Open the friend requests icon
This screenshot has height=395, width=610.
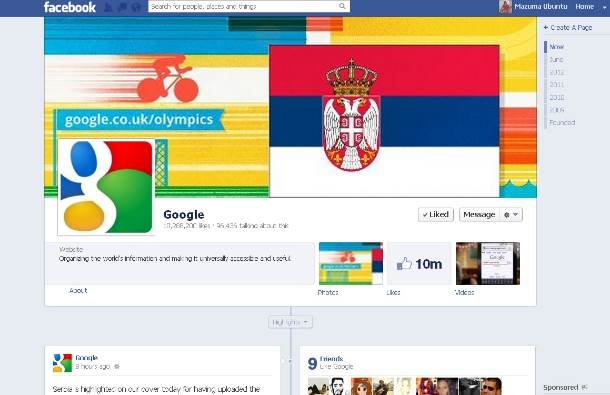[109, 7]
